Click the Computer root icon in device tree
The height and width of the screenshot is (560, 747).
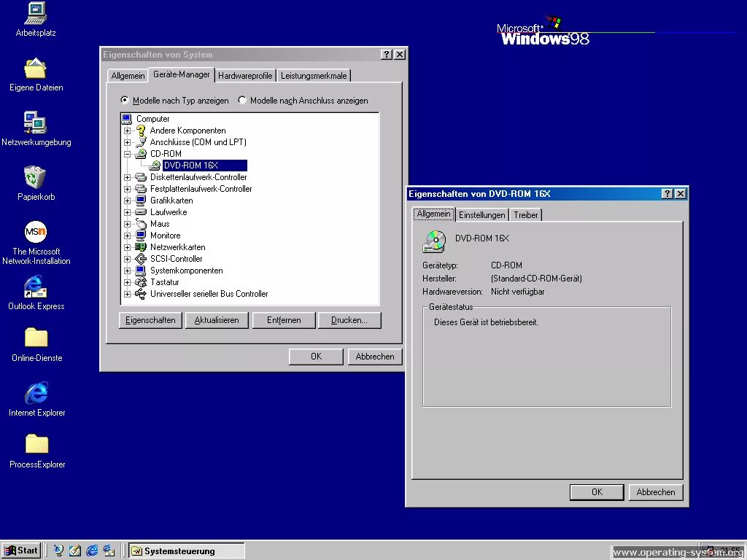pyautogui.click(x=127, y=119)
